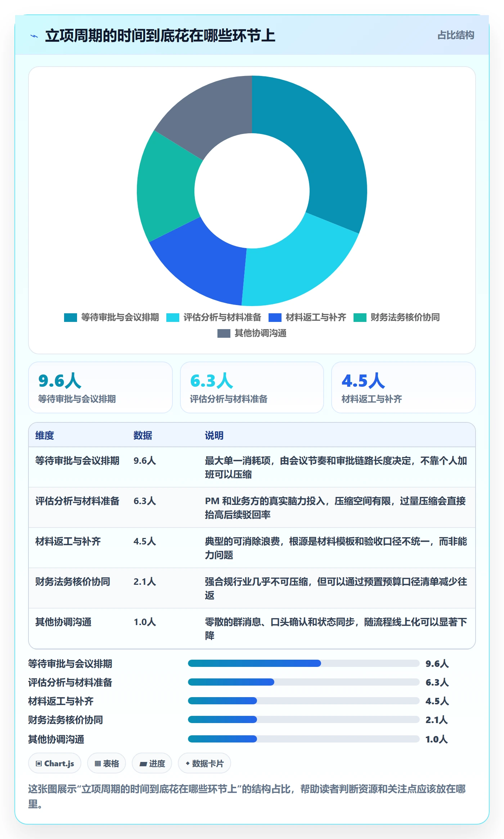Toggle legend swatch for 评估分析与材料准备

pyautogui.click(x=172, y=317)
